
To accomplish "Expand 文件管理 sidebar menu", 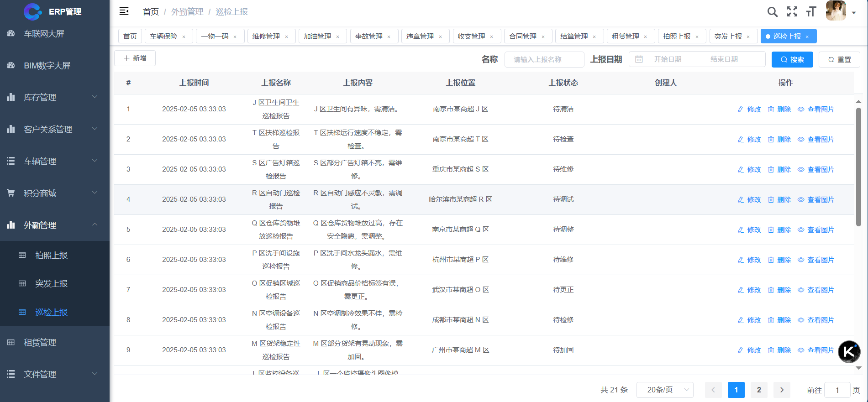I will 55,375.
